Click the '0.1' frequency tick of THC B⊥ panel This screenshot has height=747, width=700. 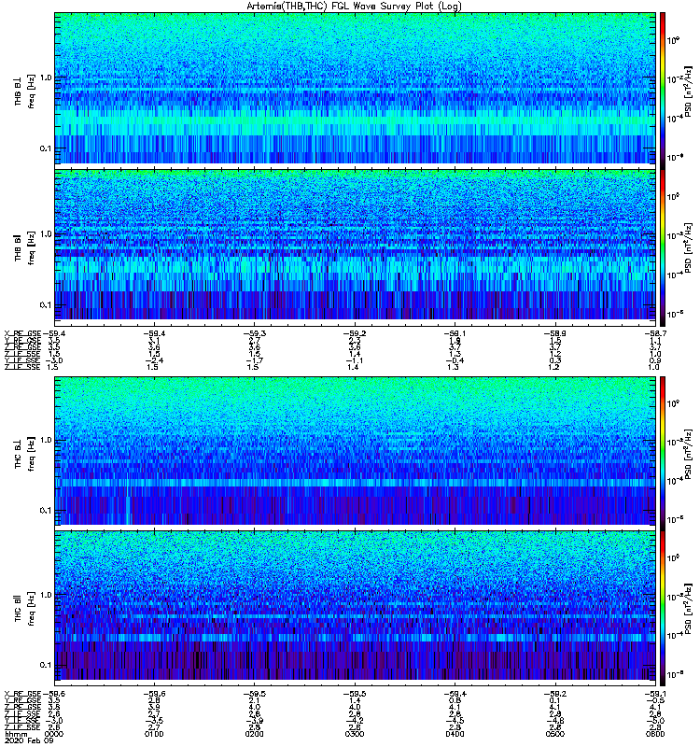(x=46, y=511)
